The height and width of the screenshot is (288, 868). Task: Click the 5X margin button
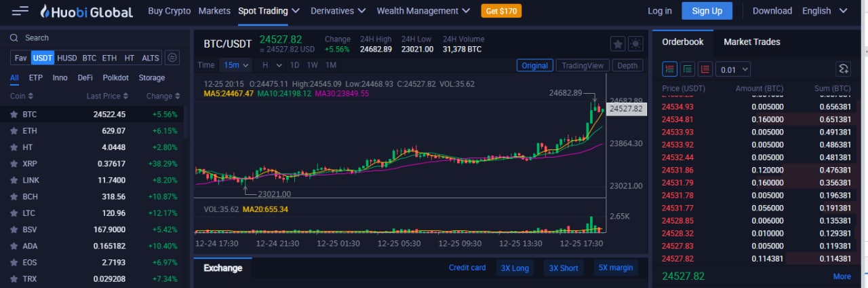click(x=616, y=268)
